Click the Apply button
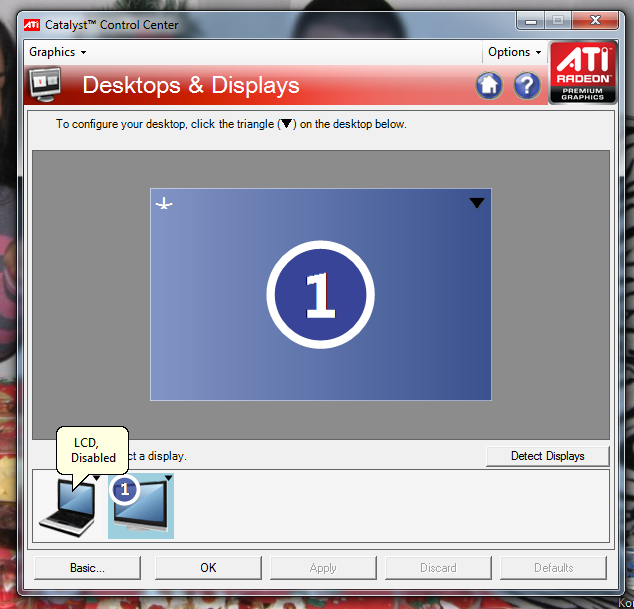Image resolution: width=634 pixels, height=609 pixels. 323,568
